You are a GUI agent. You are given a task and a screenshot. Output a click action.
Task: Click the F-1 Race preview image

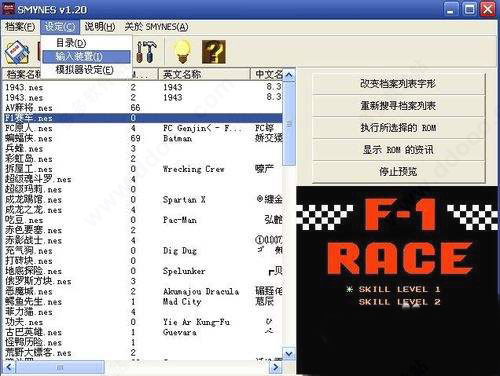tap(398, 281)
